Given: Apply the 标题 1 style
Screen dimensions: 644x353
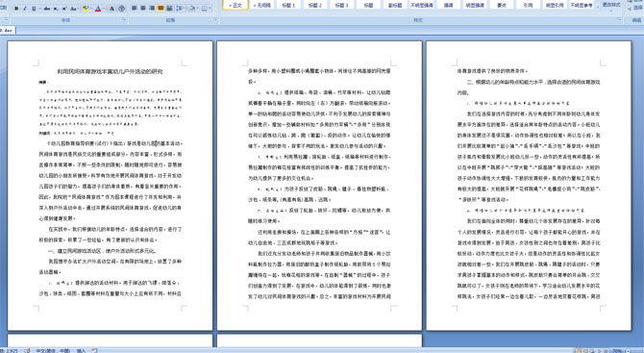Looking at the screenshot, I should [x=288, y=5].
